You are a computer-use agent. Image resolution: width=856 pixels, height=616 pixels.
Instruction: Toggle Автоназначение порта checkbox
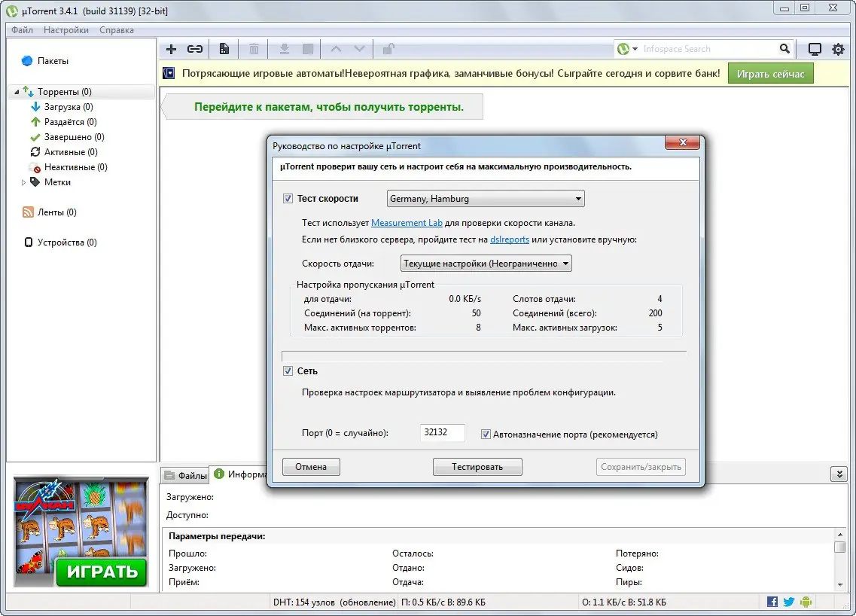pyautogui.click(x=486, y=435)
